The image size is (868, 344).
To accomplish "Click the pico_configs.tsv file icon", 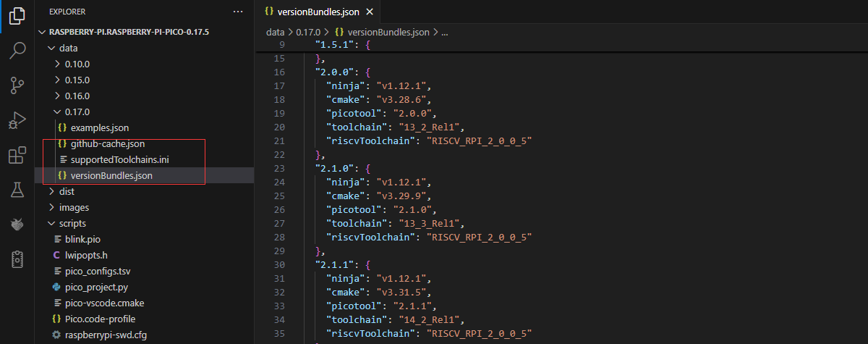I will [59, 271].
